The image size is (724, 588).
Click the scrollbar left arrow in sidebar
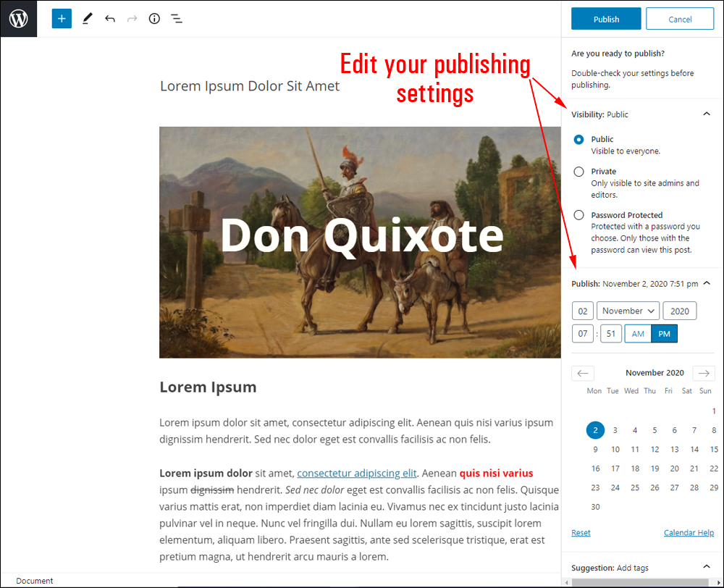[567, 582]
